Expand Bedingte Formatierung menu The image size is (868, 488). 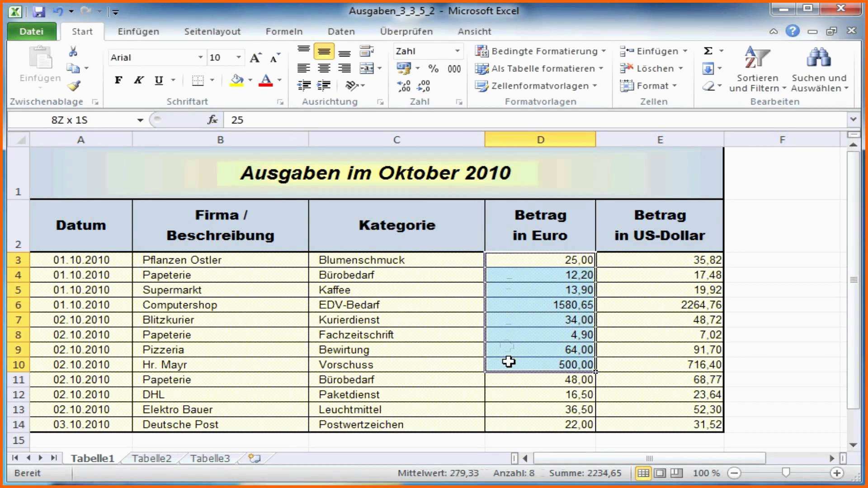[540, 51]
